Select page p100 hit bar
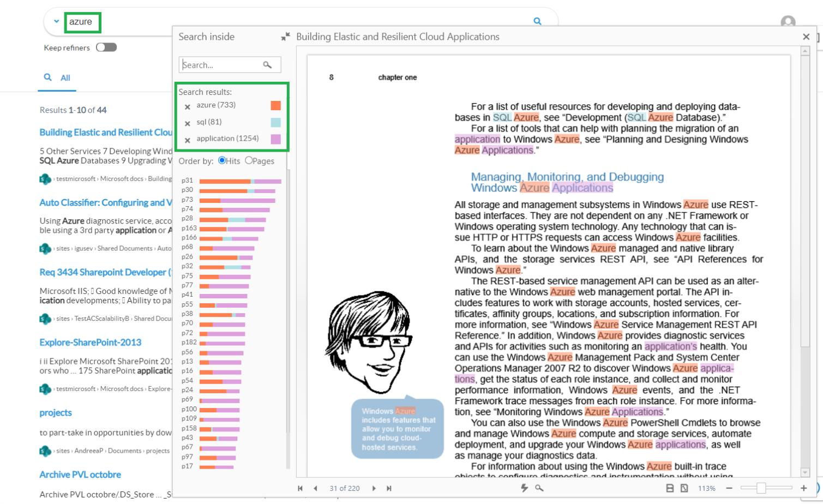The width and height of the screenshot is (823, 504). 219,410
